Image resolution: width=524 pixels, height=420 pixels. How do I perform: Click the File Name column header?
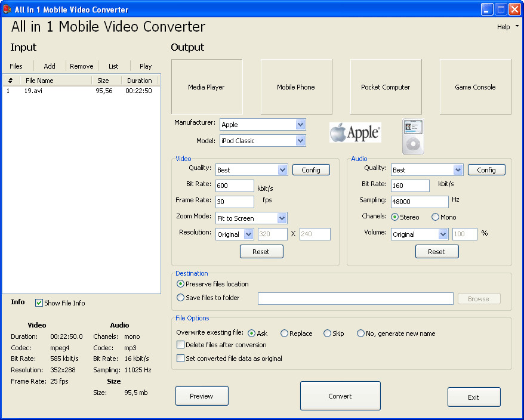(x=55, y=81)
